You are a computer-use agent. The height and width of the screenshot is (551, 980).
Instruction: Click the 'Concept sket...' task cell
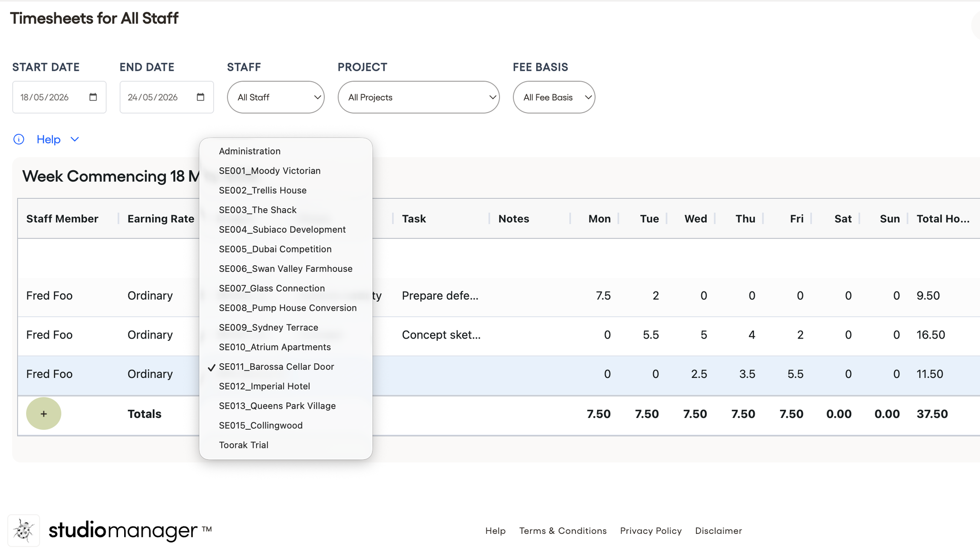click(x=441, y=335)
